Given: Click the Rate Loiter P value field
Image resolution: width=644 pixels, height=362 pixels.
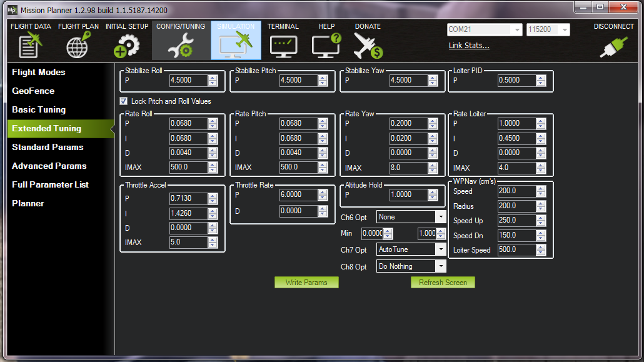Looking at the screenshot, I should click(x=516, y=123).
